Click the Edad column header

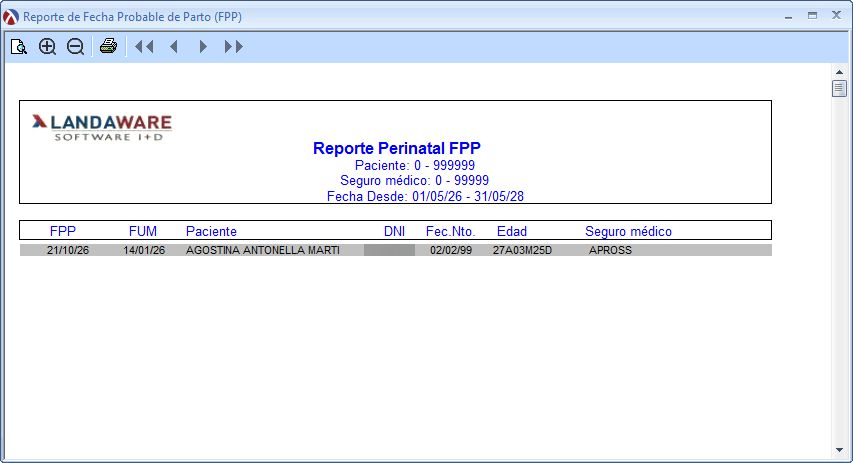coord(512,231)
